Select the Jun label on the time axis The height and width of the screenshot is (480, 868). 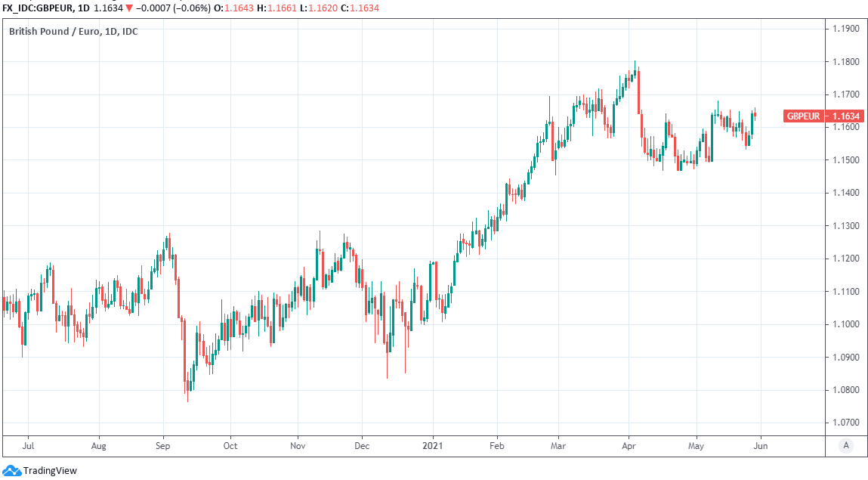pyautogui.click(x=761, y=446)
